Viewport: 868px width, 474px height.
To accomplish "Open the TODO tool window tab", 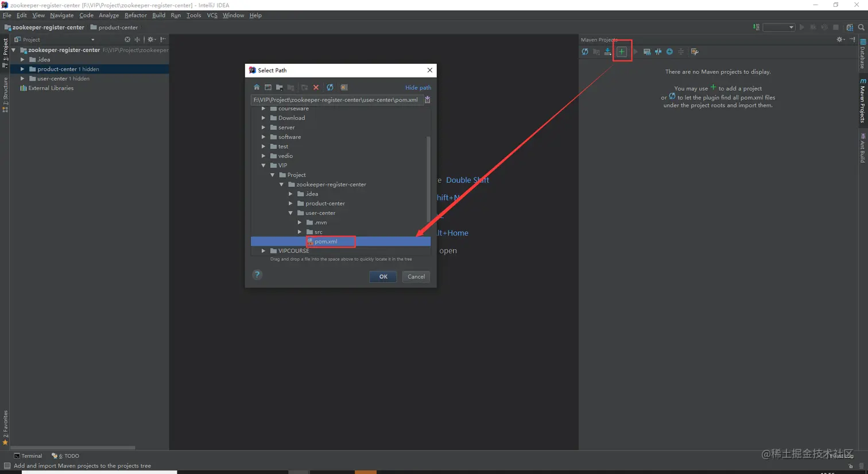I will (x=65, y=456).
